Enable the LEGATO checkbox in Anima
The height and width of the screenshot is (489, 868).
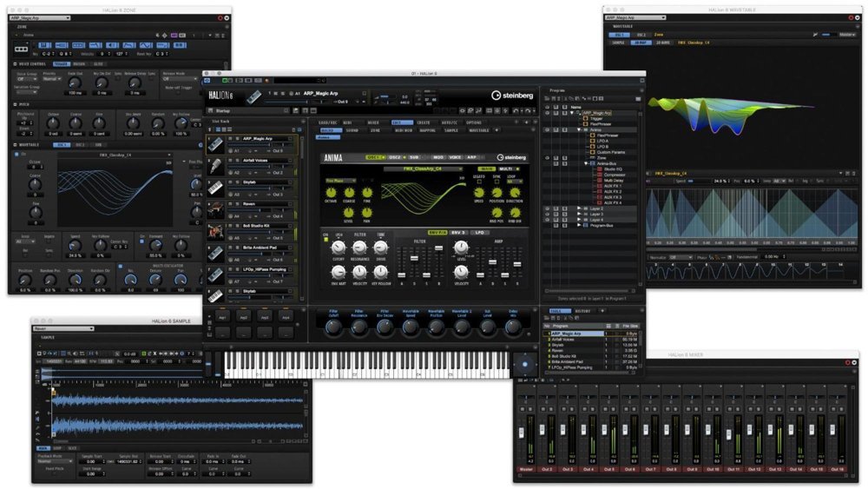[x=479, y=181]
